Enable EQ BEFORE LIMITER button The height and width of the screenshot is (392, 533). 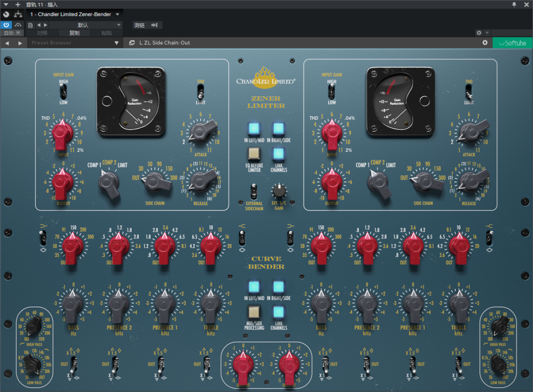pos(254,154)
